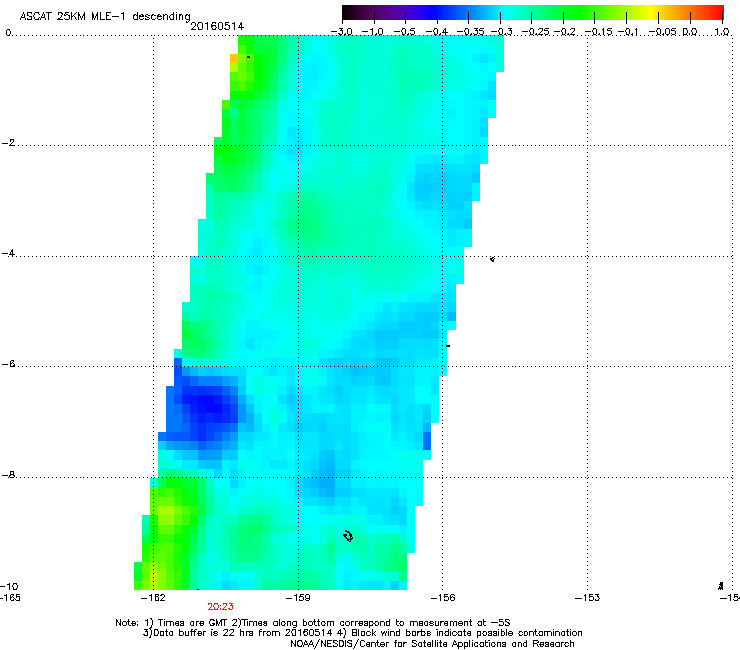Click the latitude label -6
Screen dimensions: 740x650
(x=8, y=364)
